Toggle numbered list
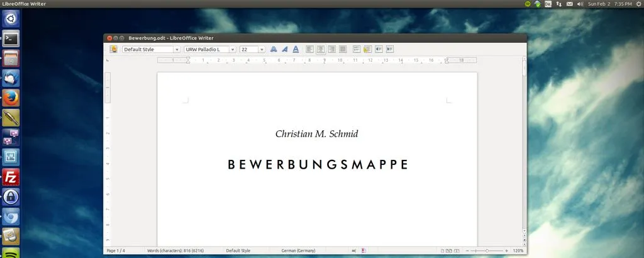This screenshot has height=258, width=644. click(x=357, y=49)
